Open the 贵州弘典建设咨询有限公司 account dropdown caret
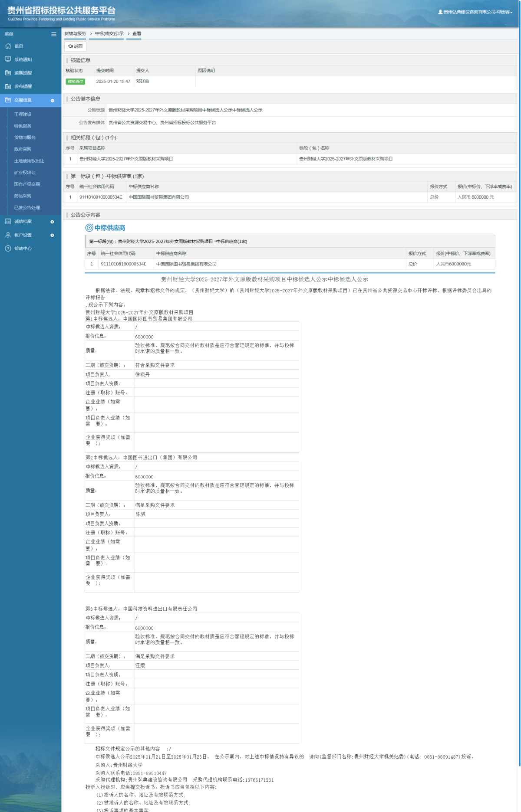This screenshot has height=812, width=521. pyautogui.click(x=511, y=13)
